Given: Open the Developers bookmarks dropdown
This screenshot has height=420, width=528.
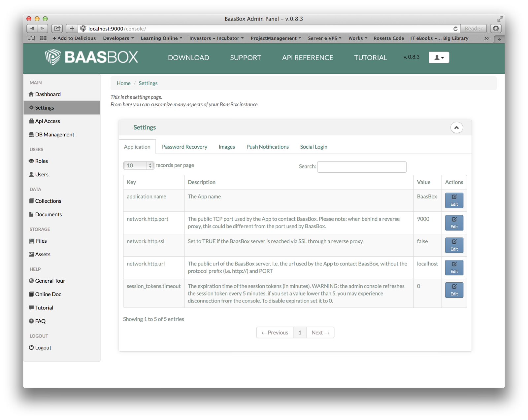Looking at the screenshot, I should pos(118,38).
